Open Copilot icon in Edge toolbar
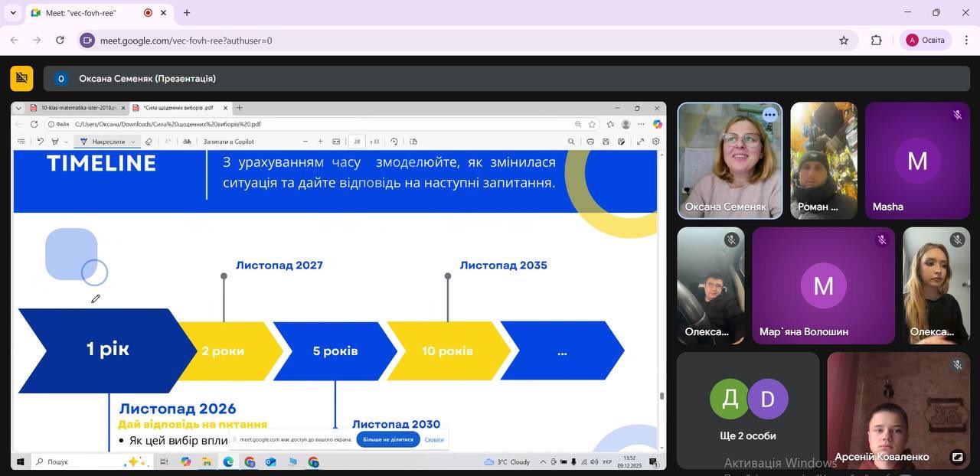The image size is (980, 476). click(x=657, y=124)
